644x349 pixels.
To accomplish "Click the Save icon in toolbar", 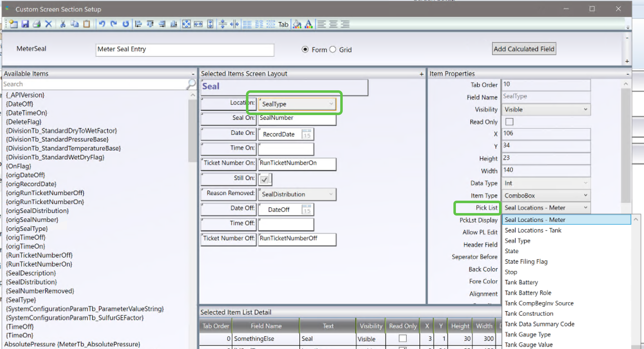I will coord(25,24).
